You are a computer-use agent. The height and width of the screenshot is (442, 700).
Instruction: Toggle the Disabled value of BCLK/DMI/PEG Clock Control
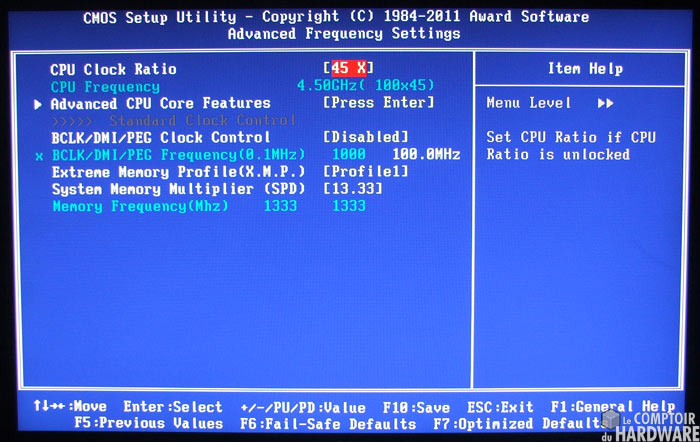click(365, 137)
